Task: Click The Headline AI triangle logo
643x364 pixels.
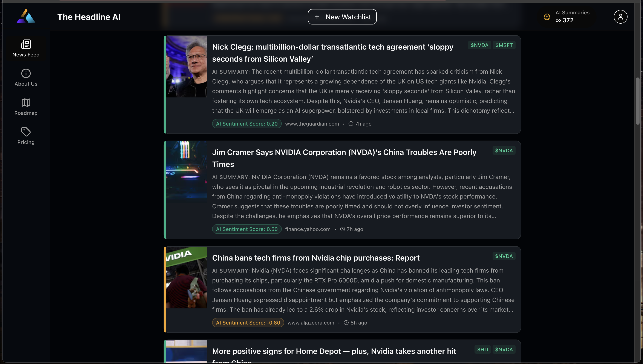Action: pyautogui.click(x=26, y=16)
